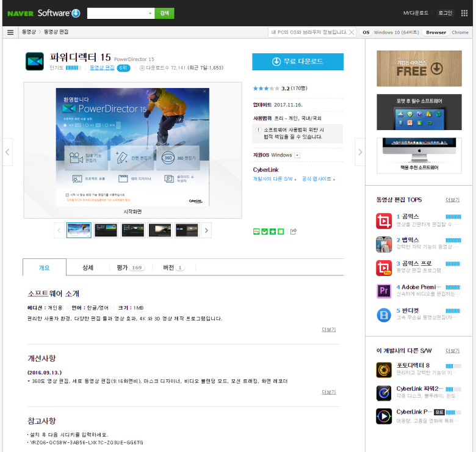
Task: Click the Software download logo icon
Action: coord(76,13)
